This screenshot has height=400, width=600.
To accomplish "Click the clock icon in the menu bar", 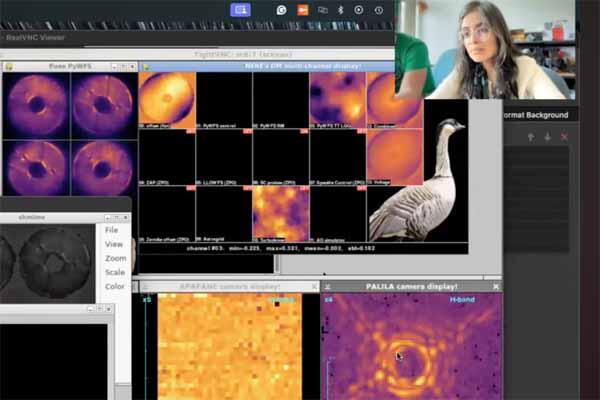I will [378, 9].
